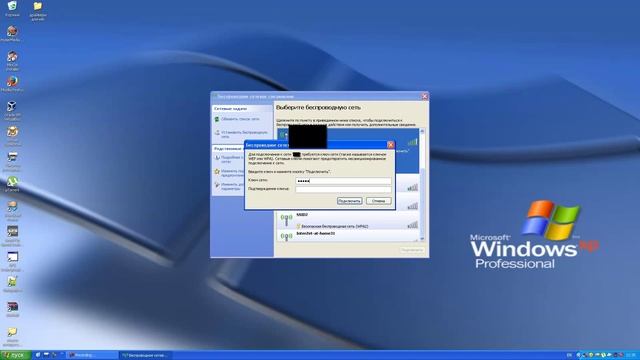The image size is (640, 360).
Task: Click the antenna icon of the WPA2 network
Action: click(x=286, y=220)
